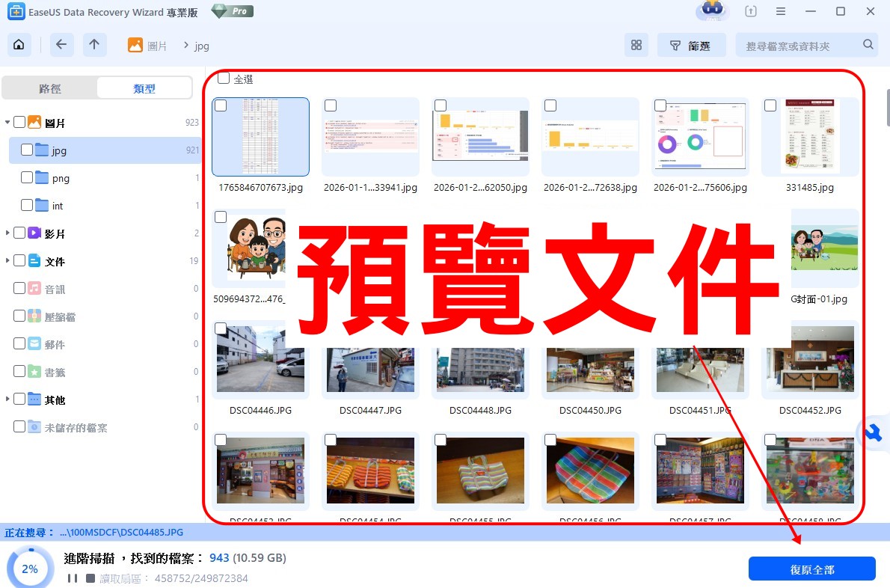The image size is (890, 588).
Task: Click the jpg breadcrumb
Action: (201, 46)
